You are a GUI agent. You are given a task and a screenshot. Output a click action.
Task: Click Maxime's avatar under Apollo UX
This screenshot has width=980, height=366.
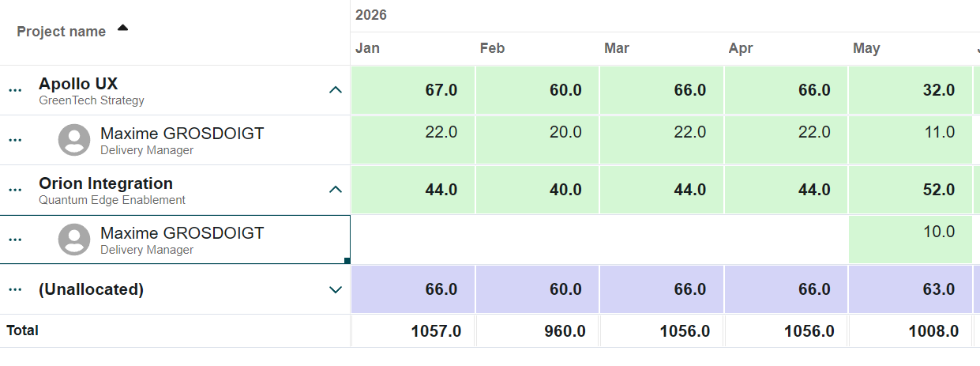point(74,140)
